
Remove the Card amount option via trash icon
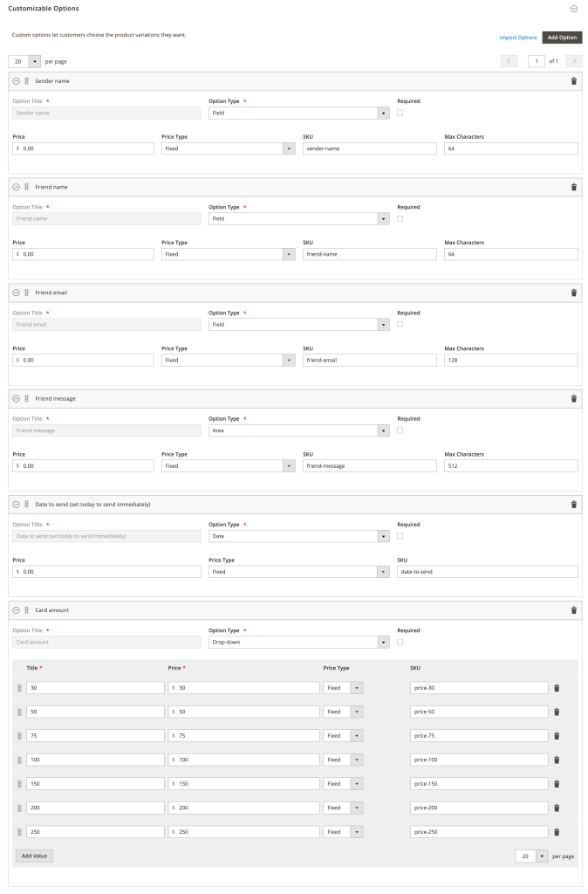pyautogui.click(x=573, y=610)
